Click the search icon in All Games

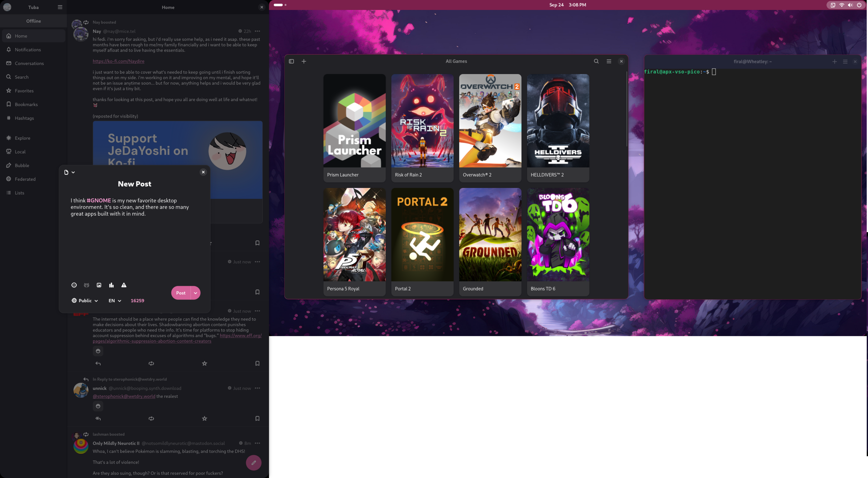click(x=596, y=61)
